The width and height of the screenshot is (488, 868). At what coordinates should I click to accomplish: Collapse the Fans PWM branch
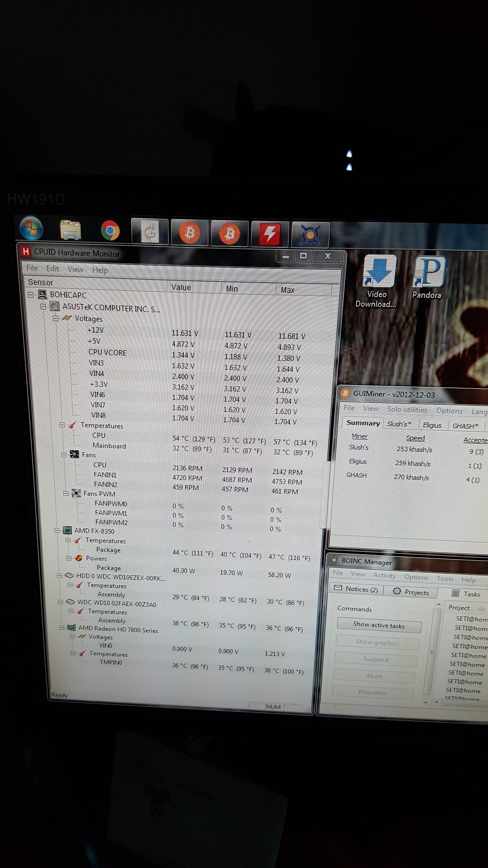(66, 493)
